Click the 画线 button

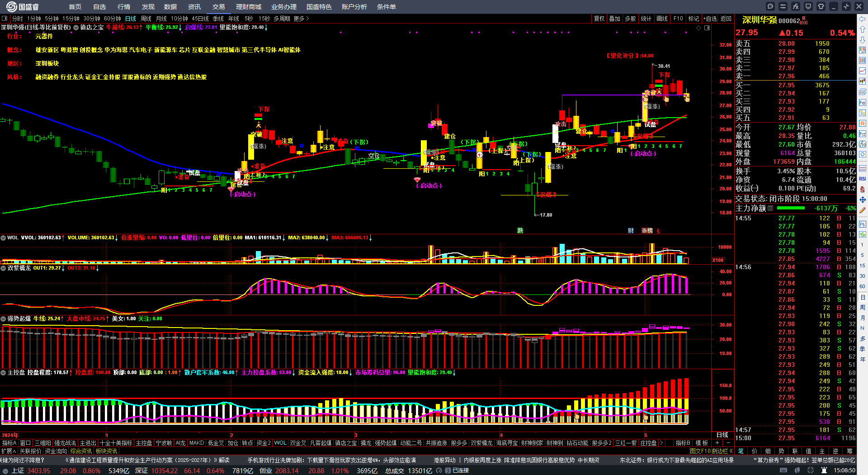[662, 19]
